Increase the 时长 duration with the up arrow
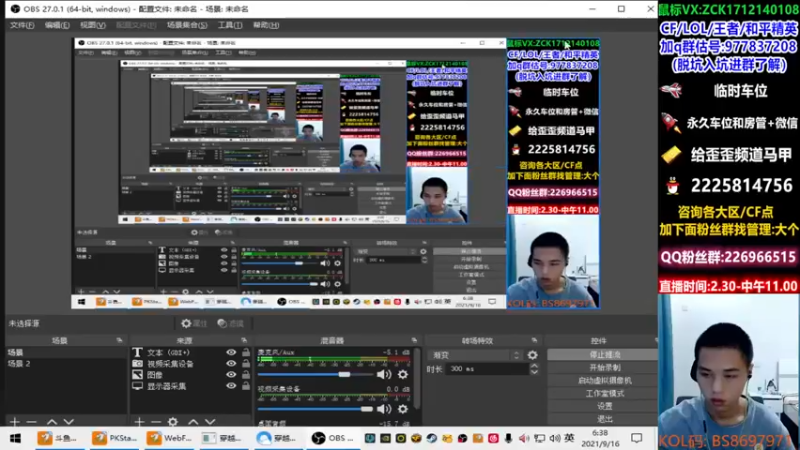Viewport: 800px width, 450px height. coord(534,365)
